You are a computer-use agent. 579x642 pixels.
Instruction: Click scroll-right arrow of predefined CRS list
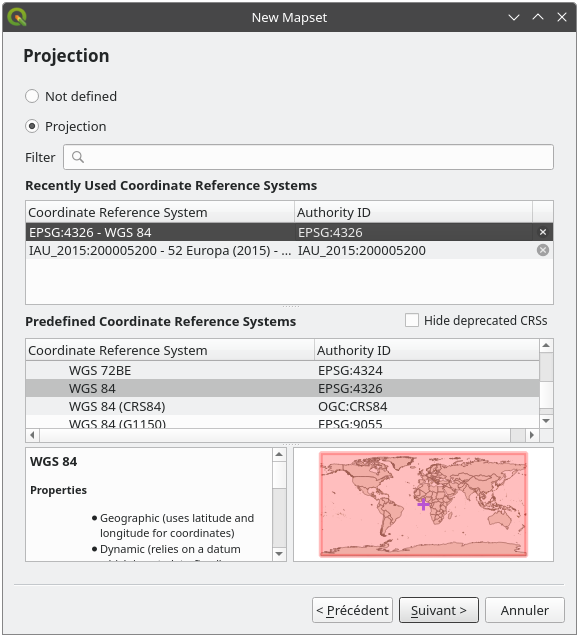532,435
